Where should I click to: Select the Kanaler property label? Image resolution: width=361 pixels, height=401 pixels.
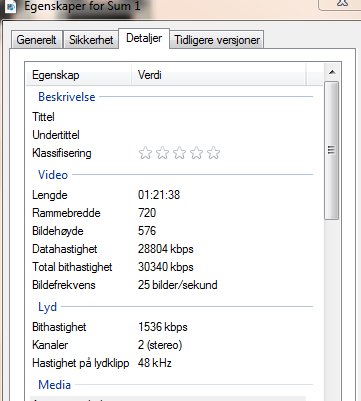(x=50, y=345)
